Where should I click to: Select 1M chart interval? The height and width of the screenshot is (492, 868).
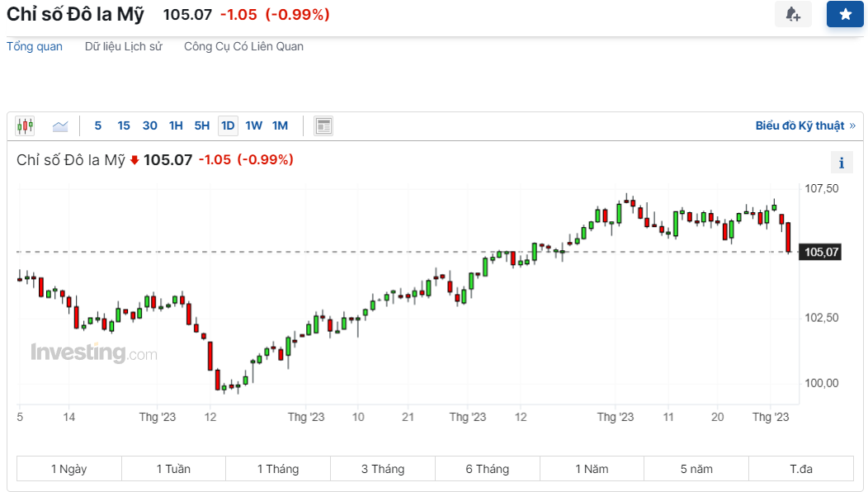(x=280, y=125)
